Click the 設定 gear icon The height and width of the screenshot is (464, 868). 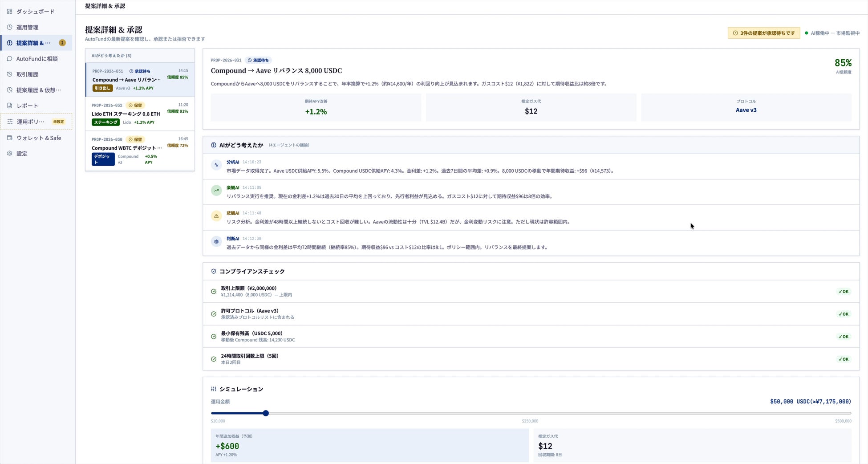tap(9, 153)
